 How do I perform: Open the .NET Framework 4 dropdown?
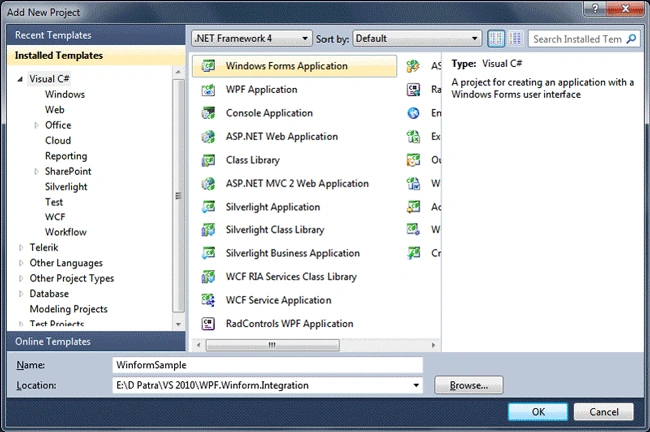point(252,39)
